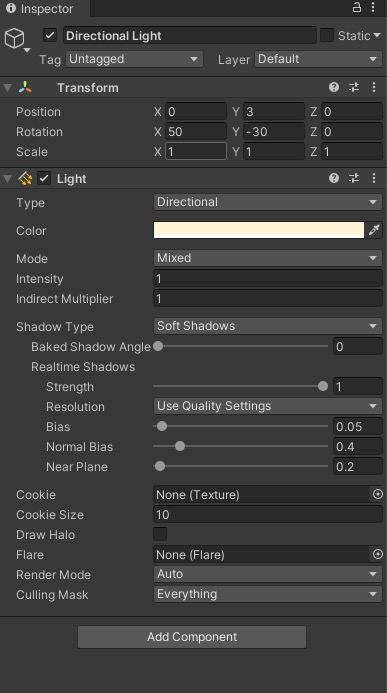Image resolution: width=387 pixels, height=693 pixels.
Task: Toggle the Directional Light active checkbox
Action: coord(50,35)
